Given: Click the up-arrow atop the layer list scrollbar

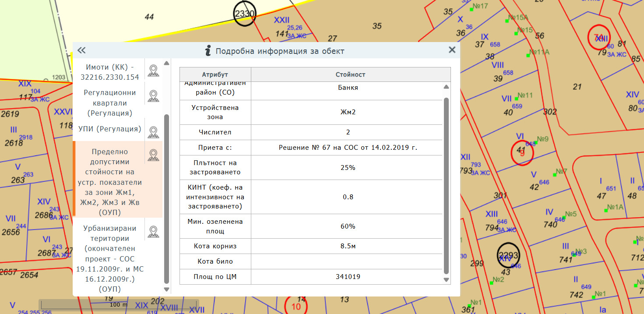Looking at the screenshot, I should 166,63.
